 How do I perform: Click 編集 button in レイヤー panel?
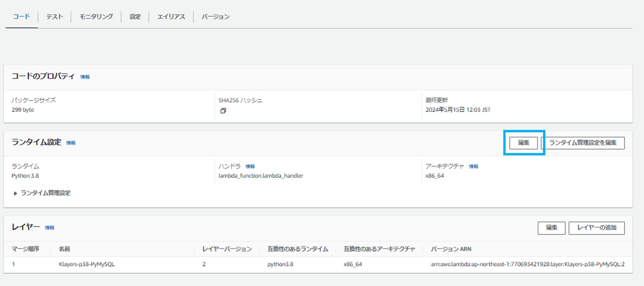pos(551,228)
